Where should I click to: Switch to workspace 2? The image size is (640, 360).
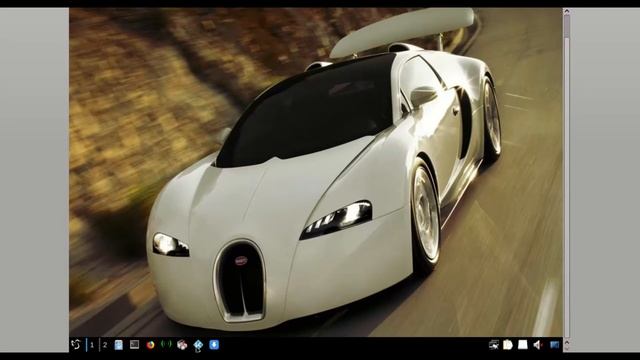click(105, 345)
